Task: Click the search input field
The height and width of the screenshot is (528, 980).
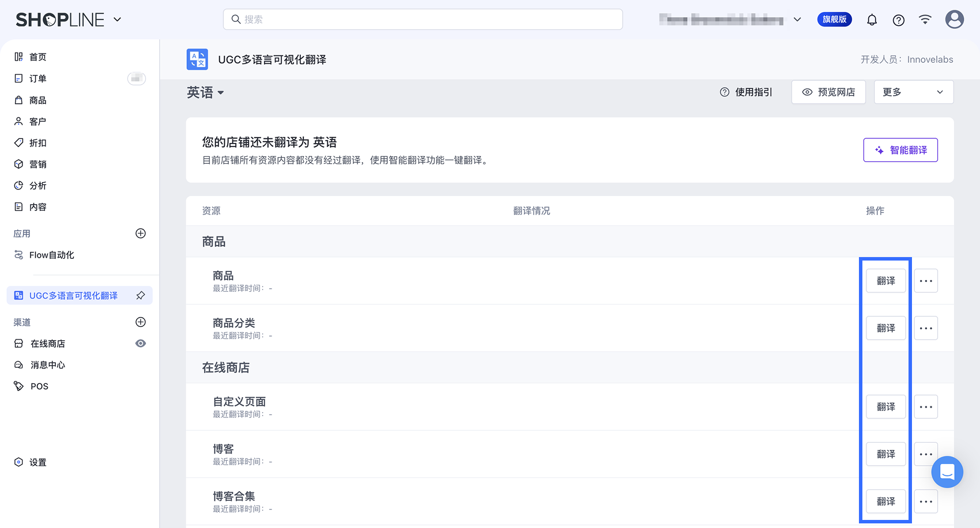Action: (423, 19)
